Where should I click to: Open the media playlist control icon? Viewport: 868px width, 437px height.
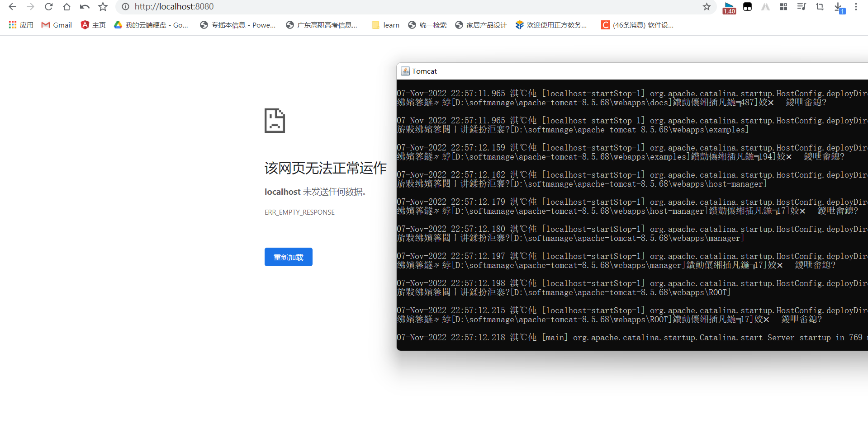pos(802,7)
